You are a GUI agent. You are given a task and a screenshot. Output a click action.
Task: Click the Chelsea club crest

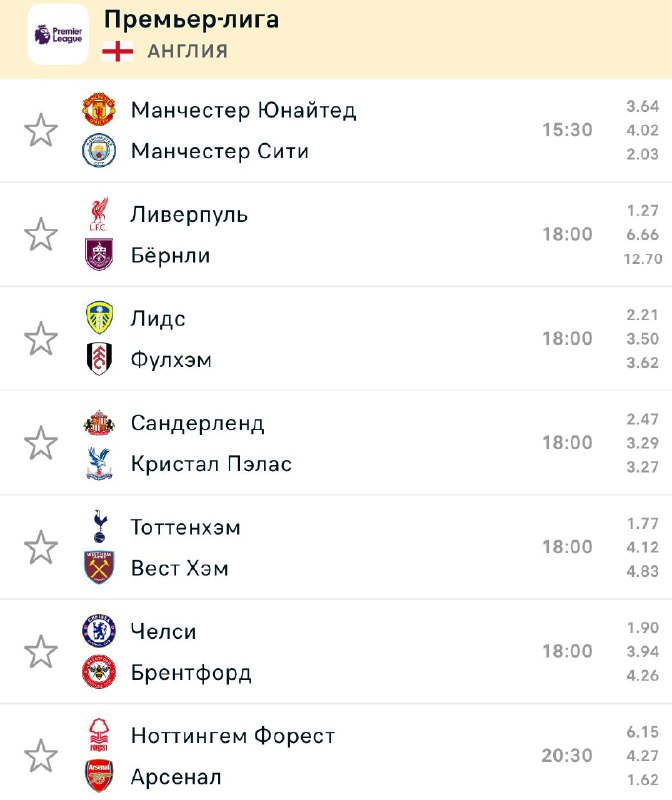click(x=99, y=631)
